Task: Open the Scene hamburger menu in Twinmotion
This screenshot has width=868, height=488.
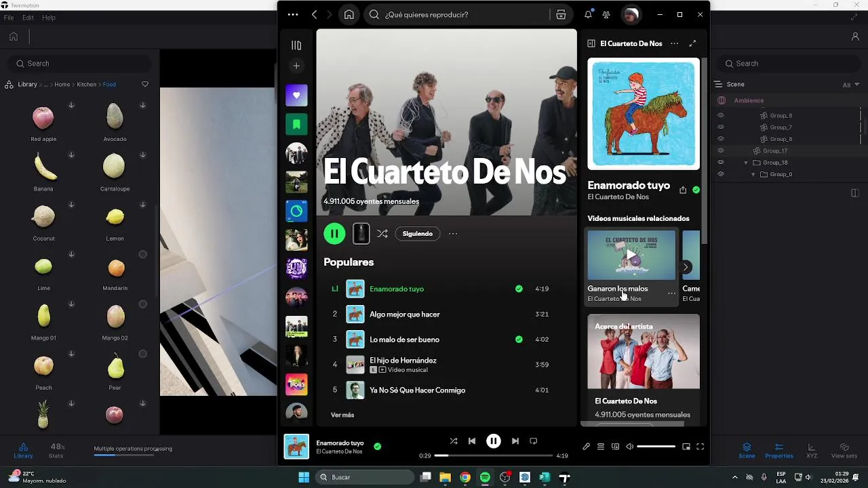Action: (x=717, y=85)
